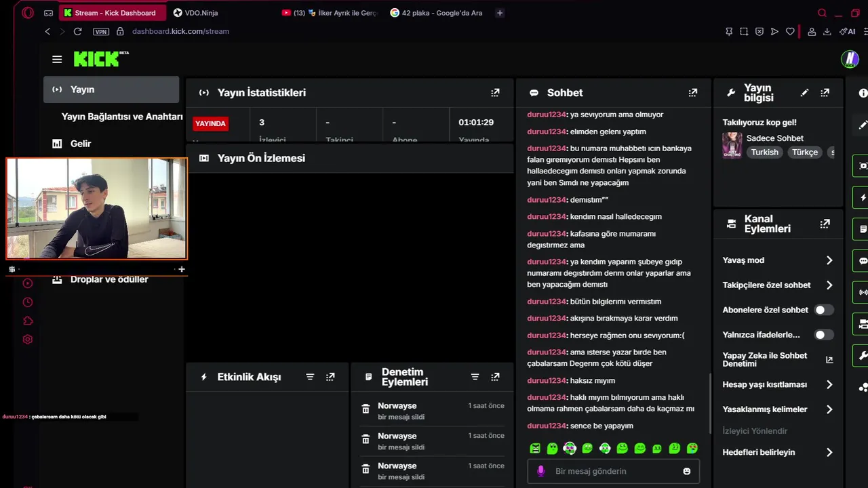Take a snapshot with capture icon
The image size is (868, 488).
pyautogui.click(x=744, y=31)
